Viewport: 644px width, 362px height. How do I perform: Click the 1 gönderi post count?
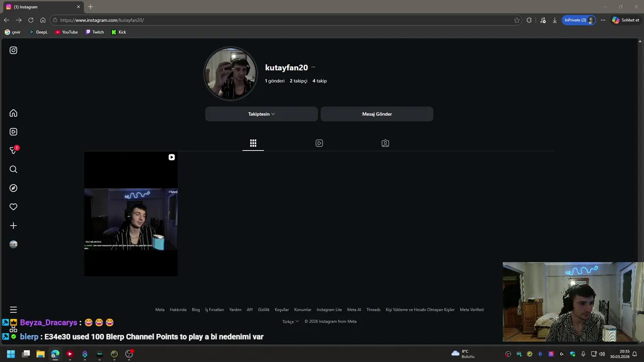(x=275, y=81)
